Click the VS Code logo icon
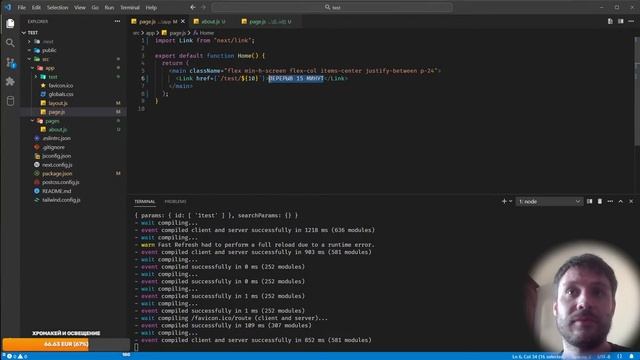Viewport: 640px width, 360px height. (x=8, y=7)
